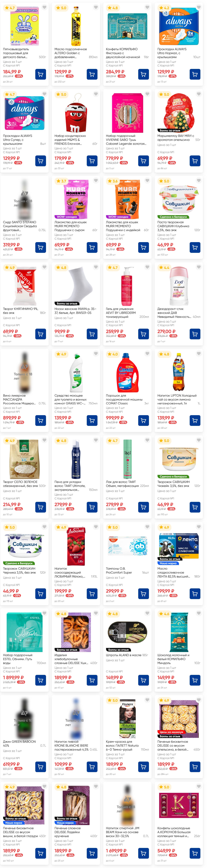
Task: Favorite the GRASS WC toilet cleaner
Action: [96, 354]
